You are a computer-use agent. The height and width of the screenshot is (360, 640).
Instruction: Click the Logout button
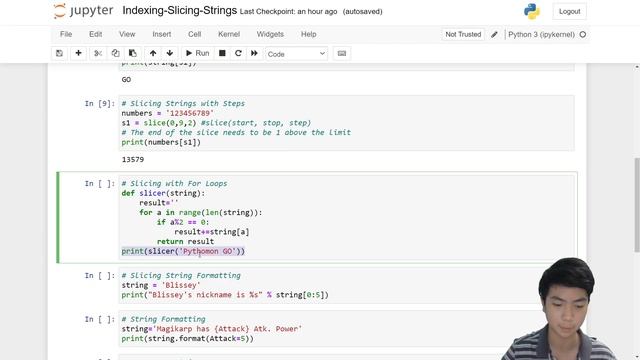(569, 11)
